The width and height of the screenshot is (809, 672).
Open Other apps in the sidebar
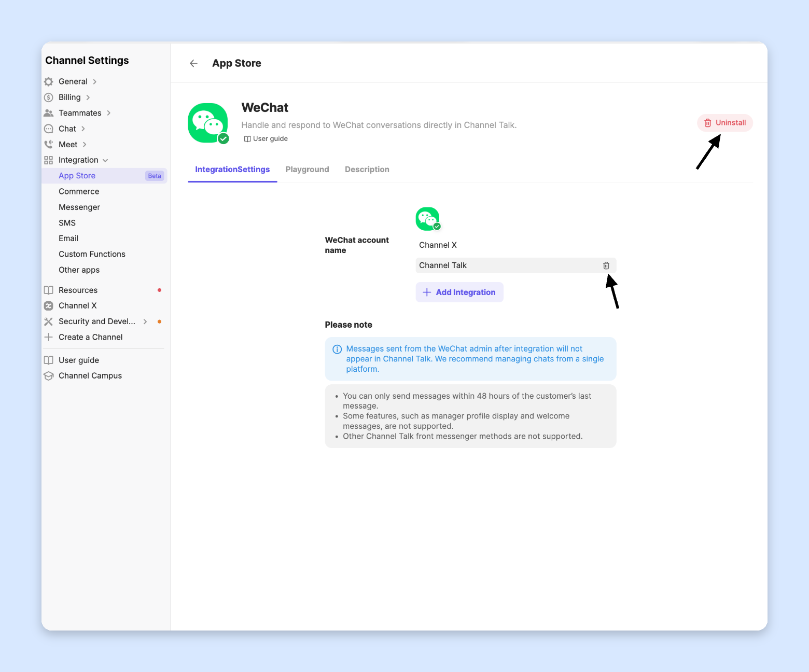pos(79,270)
